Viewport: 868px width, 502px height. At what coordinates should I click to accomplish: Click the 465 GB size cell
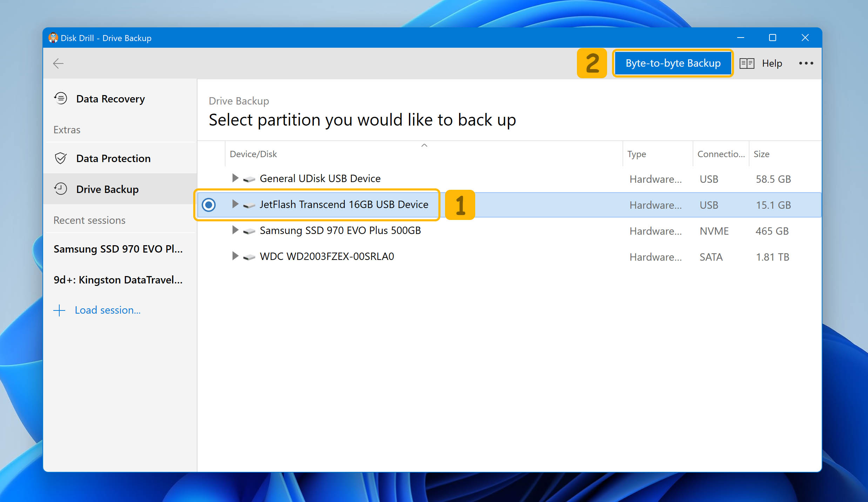coord(772,231)
